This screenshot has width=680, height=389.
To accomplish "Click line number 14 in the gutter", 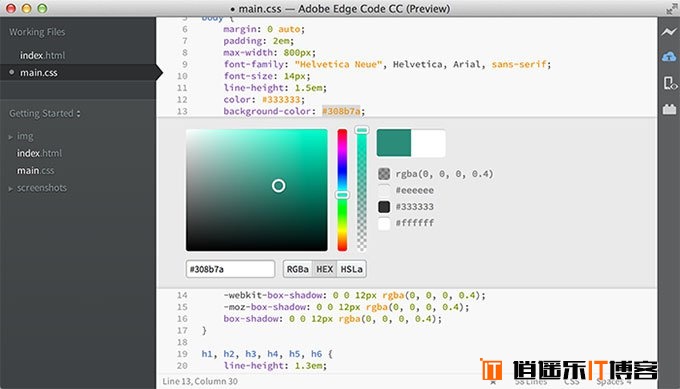I will [x=182, y=295].
